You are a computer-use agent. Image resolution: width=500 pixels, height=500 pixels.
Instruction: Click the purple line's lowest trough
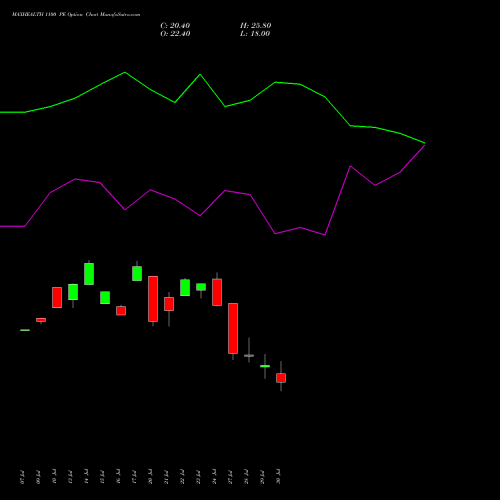click(x=325, y=235)
